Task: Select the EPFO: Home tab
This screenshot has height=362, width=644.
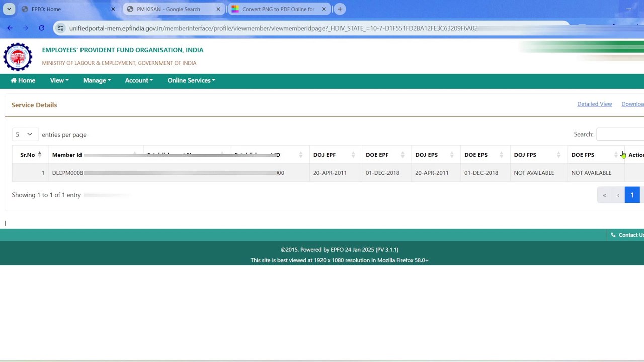Action: [x=68, y=9]
